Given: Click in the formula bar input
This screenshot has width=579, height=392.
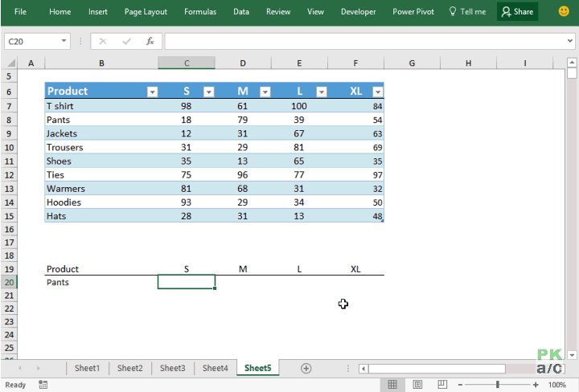Looking at the screenshot, I should click(366, 41).
